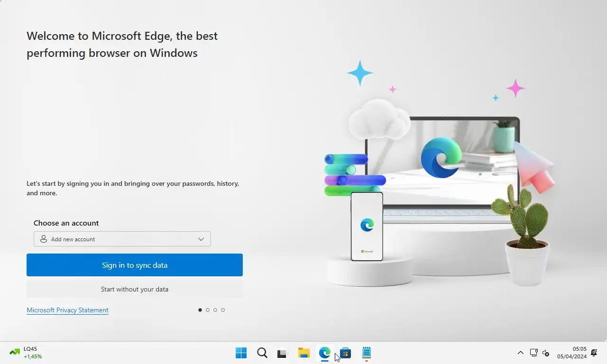
Task: Open the notification bell icon
Action: [x=594, y=353]
